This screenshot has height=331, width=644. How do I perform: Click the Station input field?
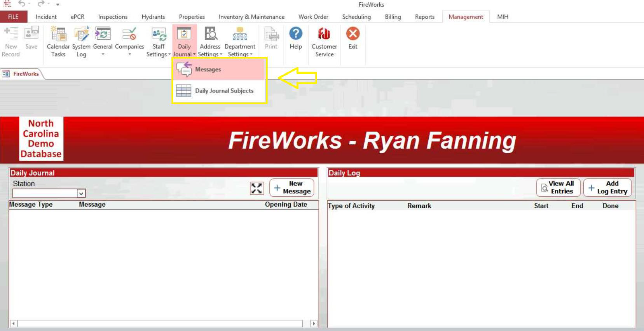[45, 193]
